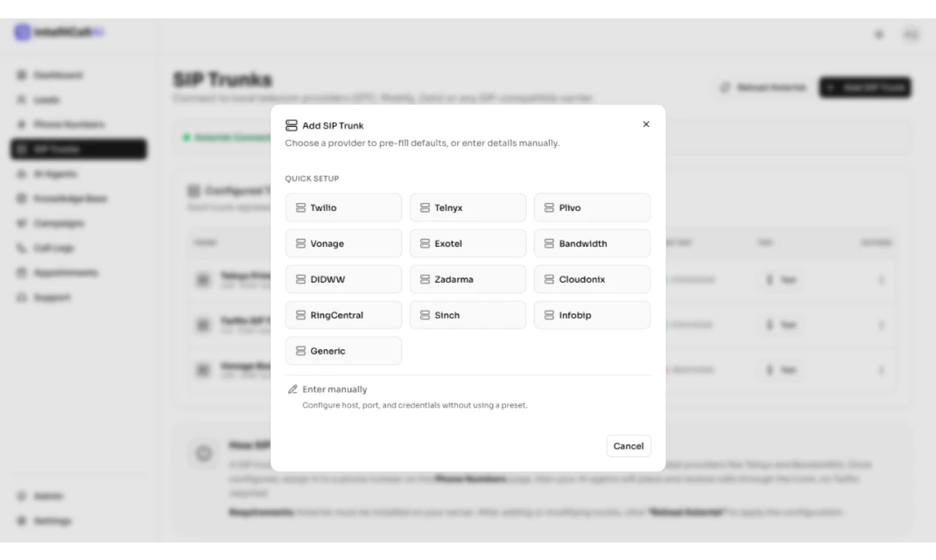Choose the Telnyx quick setup option
Viewport: 936px width, 560px height.
[x=468, y=207]
